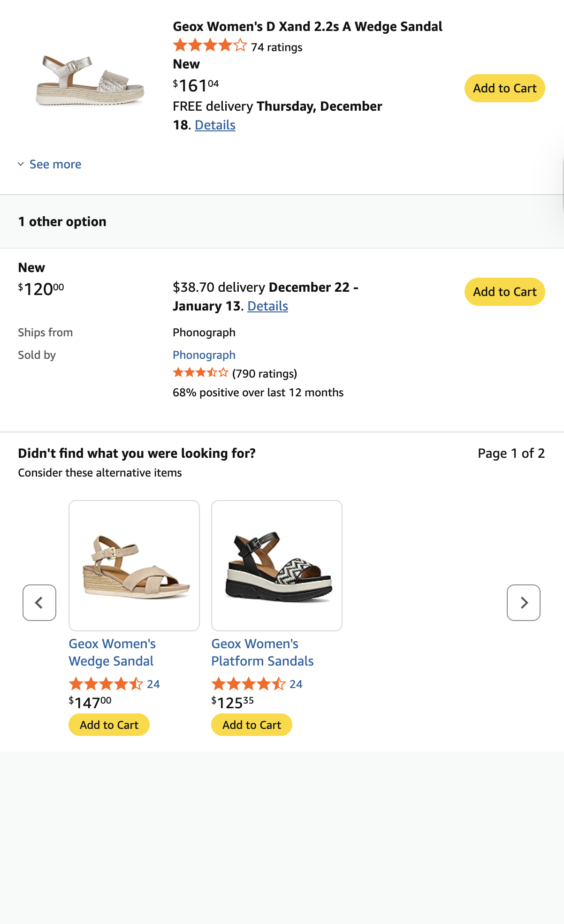Open the Phonograph seller page

204,355
